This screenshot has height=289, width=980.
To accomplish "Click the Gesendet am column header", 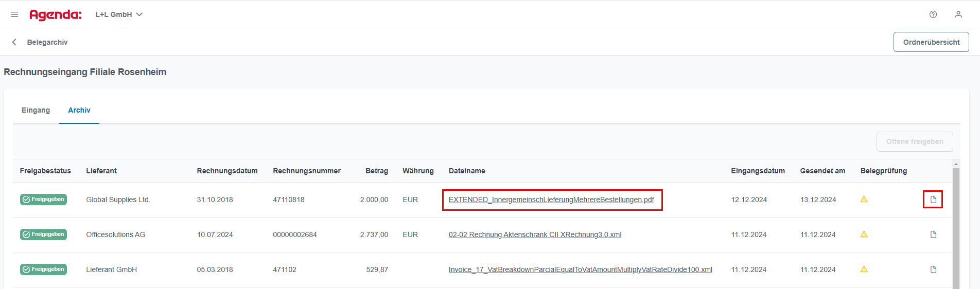I will 822,171.
